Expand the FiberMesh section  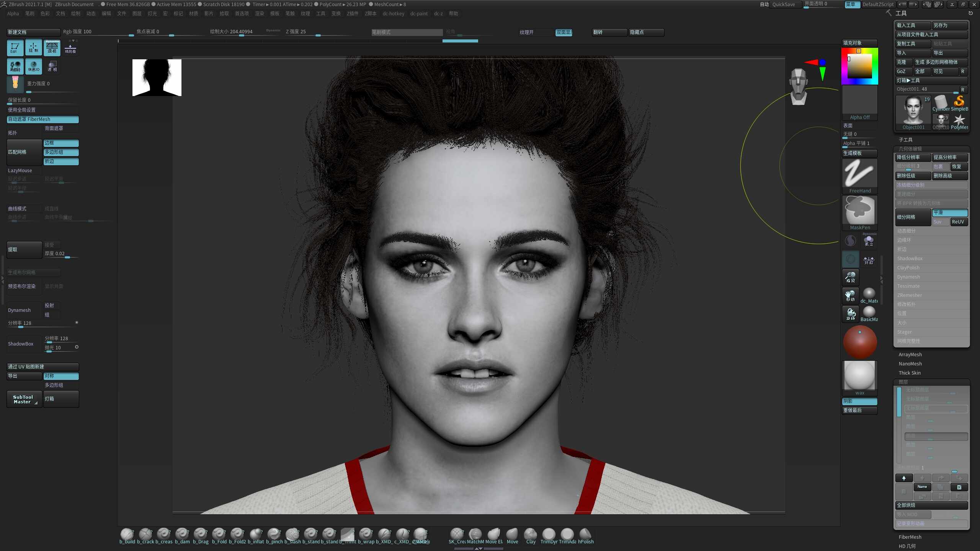point(910,537)
